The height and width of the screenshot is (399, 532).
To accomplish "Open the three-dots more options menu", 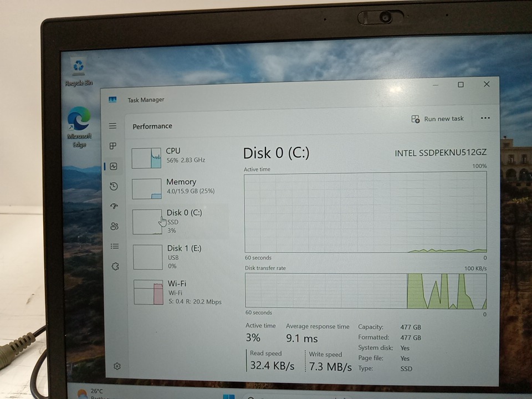I will (x=485, y=118).
